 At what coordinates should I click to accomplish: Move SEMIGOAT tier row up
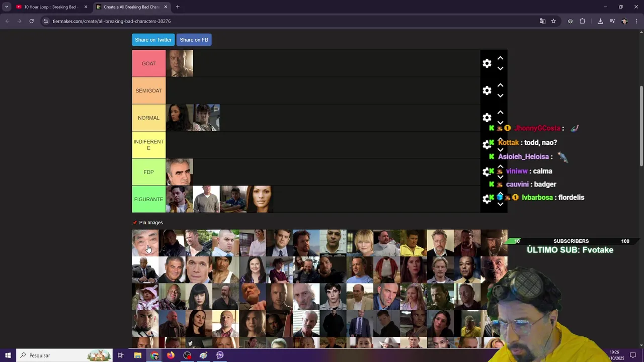500,85
